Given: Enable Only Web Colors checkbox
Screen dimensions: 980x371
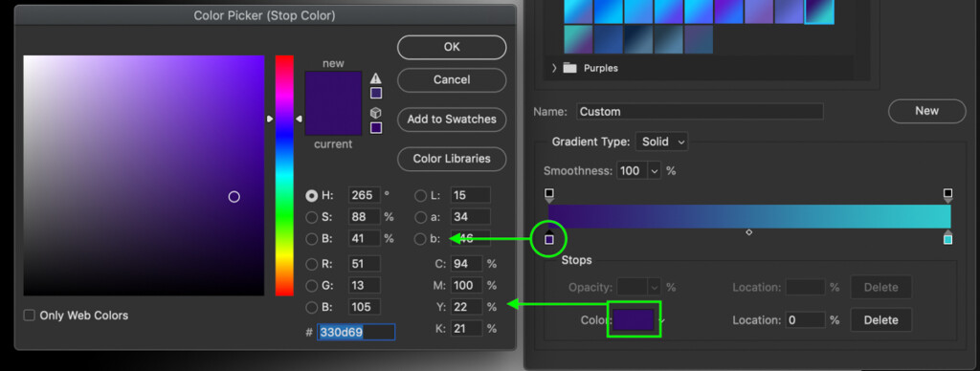Looking at the screenshot, I should tap(30, 316).
